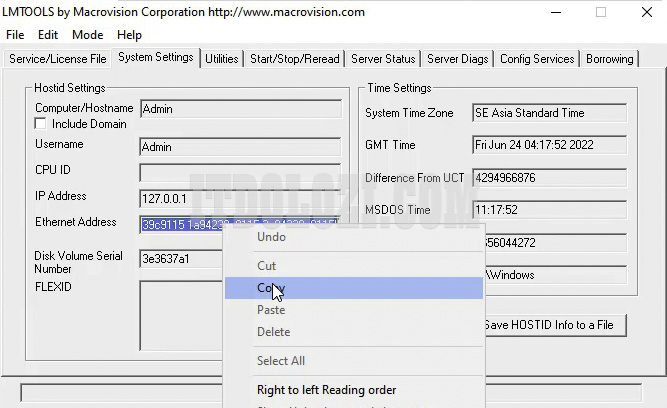Open the Edit menu
Image resolution: width=667 pixels, height=408 pixels.
pos(48,35)
